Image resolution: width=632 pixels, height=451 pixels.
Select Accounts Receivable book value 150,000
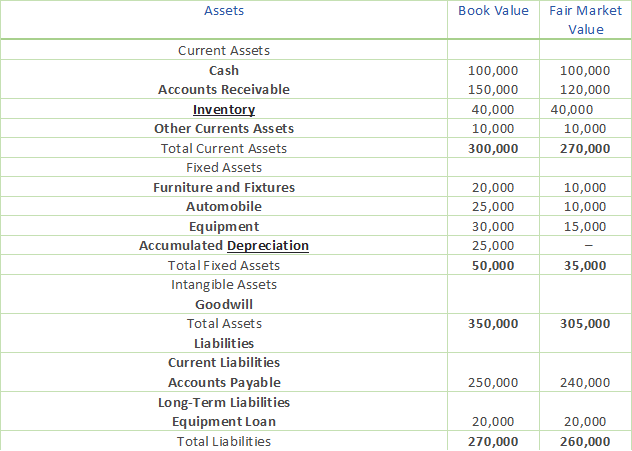click(x=493, y=90)
